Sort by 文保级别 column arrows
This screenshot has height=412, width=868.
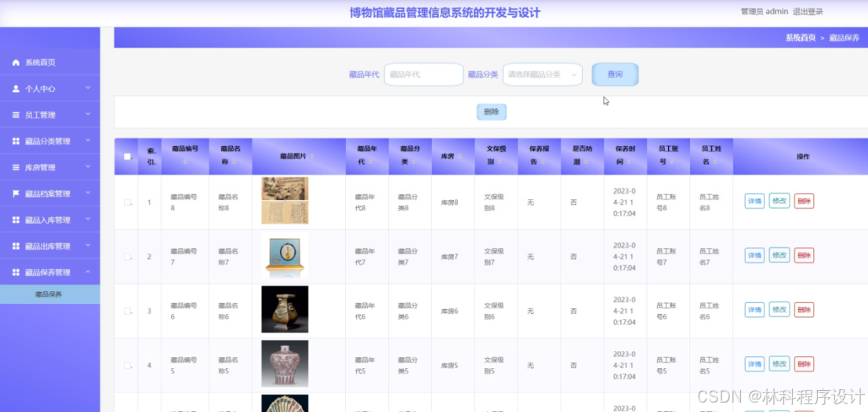(500, 162)
